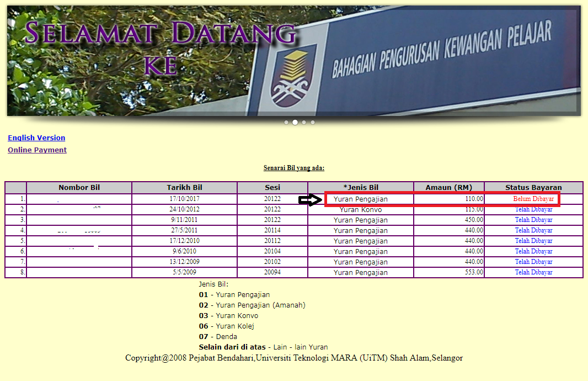Open the English Version page

tap(36, 137)
